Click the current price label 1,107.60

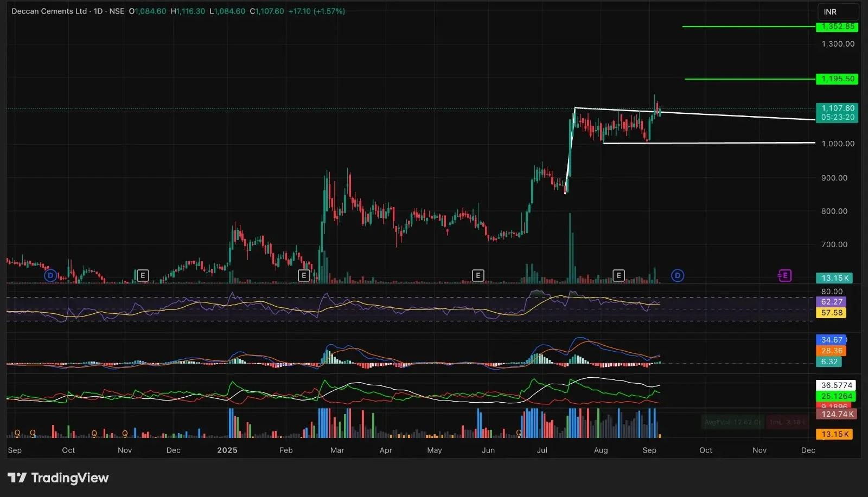point(837,108)
